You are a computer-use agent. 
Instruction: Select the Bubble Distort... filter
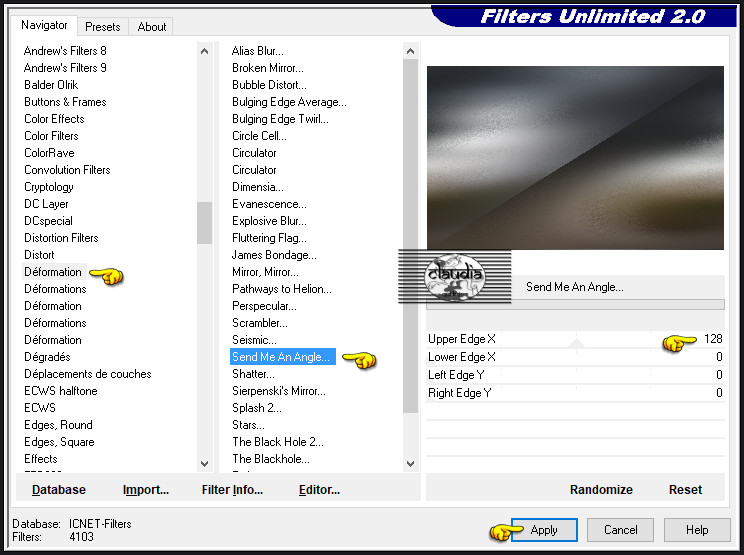click(x=269, y=85)
